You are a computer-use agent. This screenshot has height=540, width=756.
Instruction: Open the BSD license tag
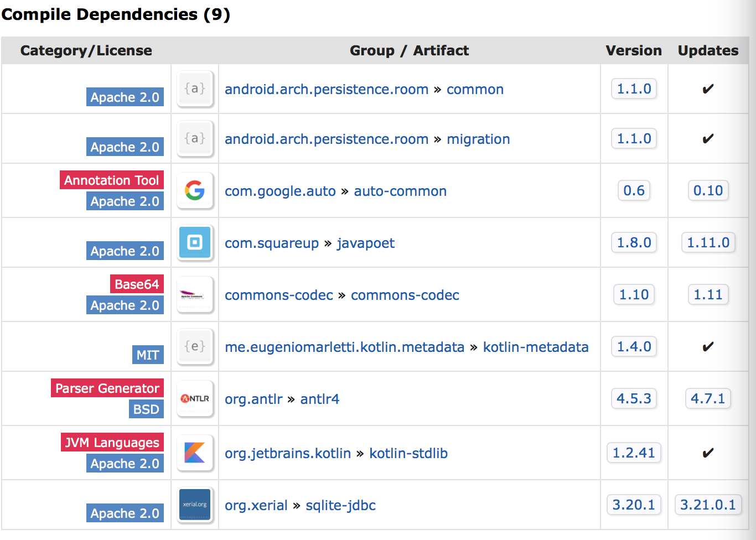tap(146, 409)
